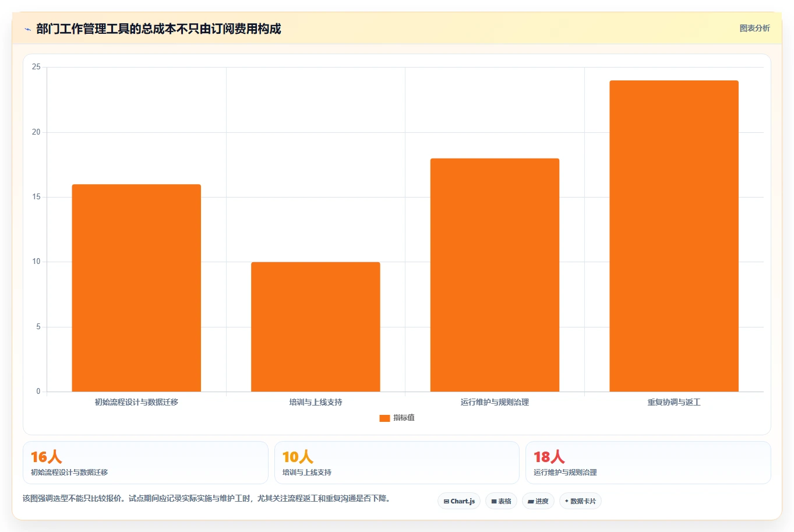The image size is (794, 532).
Task: Click the 初始流程设计与数据迁移 bar
Action: (x=136, y=288)
